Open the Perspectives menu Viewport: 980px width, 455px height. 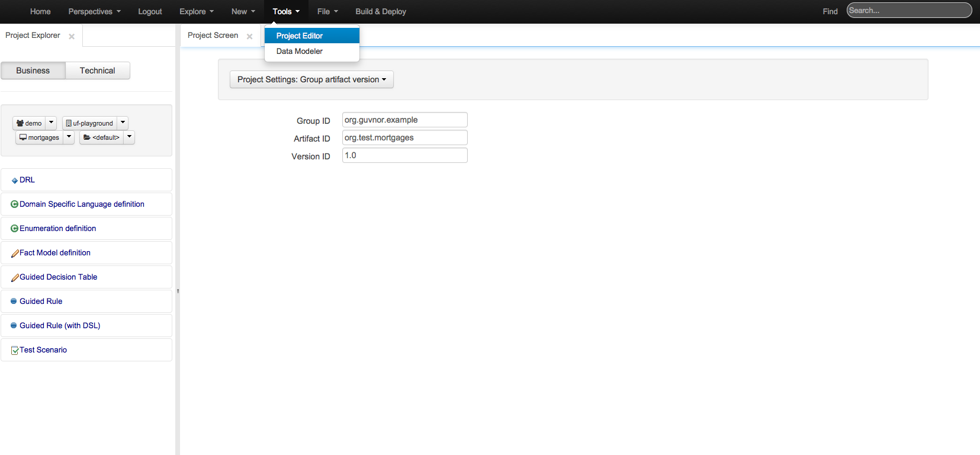[x=94, y=11]
